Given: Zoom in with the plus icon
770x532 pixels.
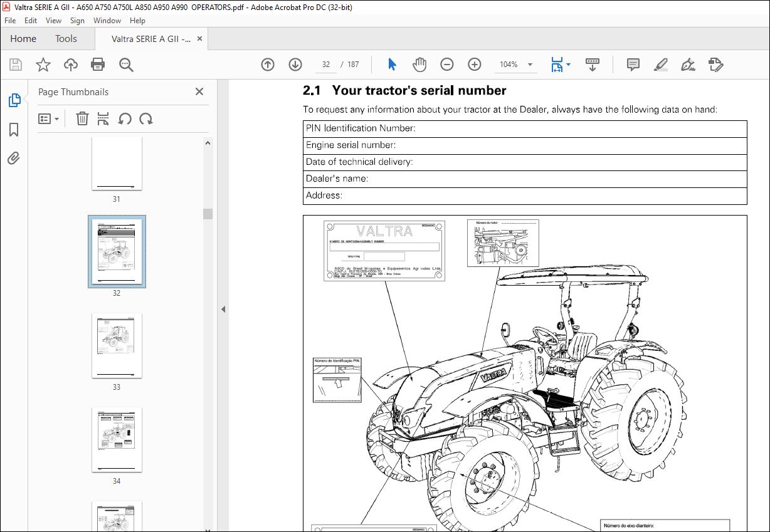Looking at the screenshot, I should coord(475,65).
